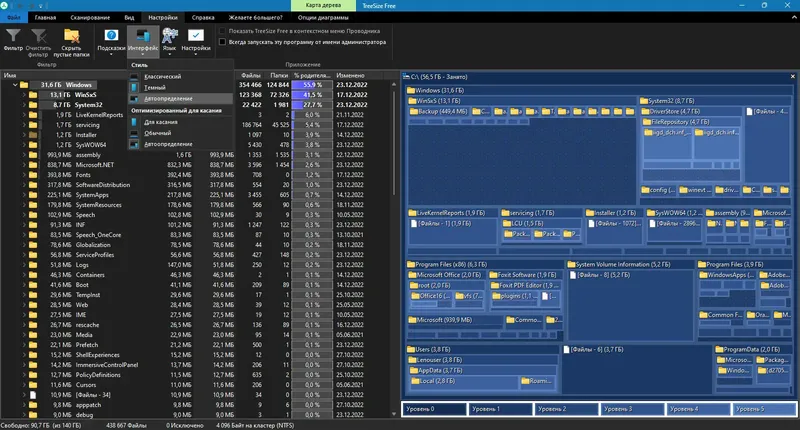This screenshot has width=800, height=430.
Task: Select the FileRepository (4,7 ГБ) treemap folder
Action: 691,122
